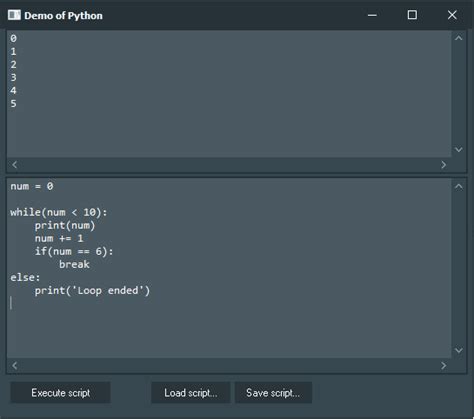This screenshot has width=474, height=419.
Task: Click output pane scroll up arrow
Action: point(459,38)
